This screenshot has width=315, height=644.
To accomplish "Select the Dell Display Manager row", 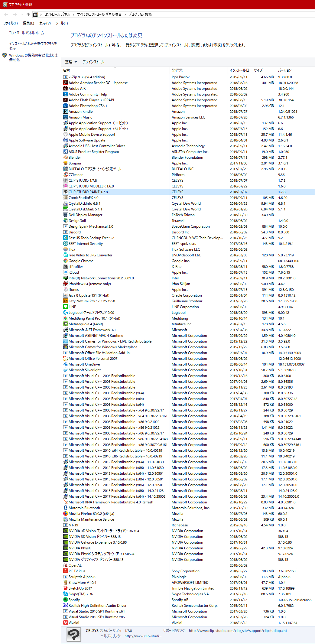I will coord(188,215).
